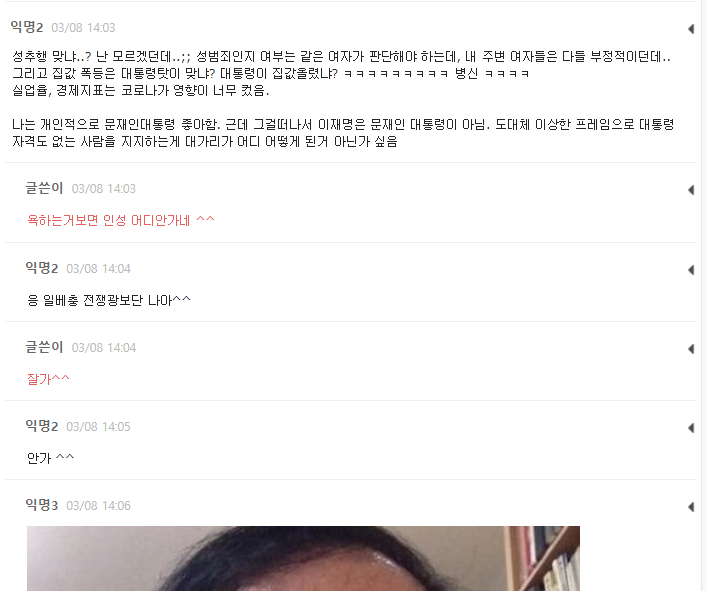
Task: Open arrow menu on 익명2 14:03 comment
Action: coord(691,29)
